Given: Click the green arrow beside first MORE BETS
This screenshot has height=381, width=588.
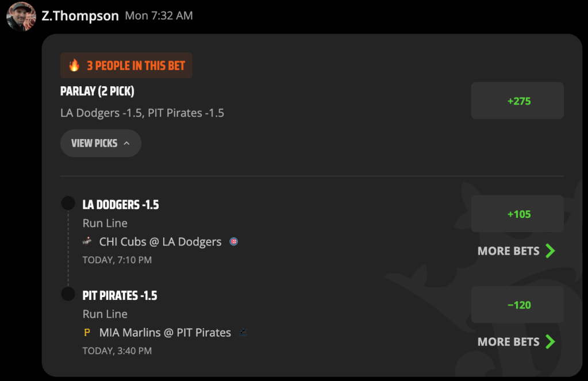Looking at the screenshot, I should (x=550, y=251).
